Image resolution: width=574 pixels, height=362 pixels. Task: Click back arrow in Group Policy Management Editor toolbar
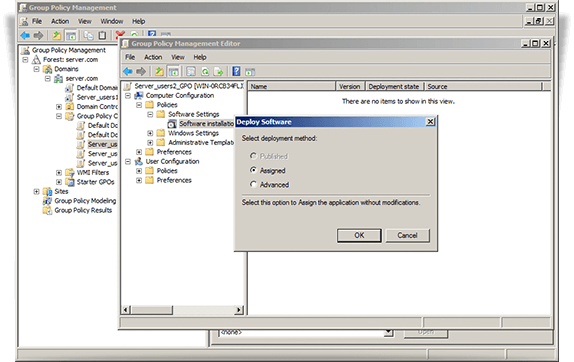tap(128, 71)
